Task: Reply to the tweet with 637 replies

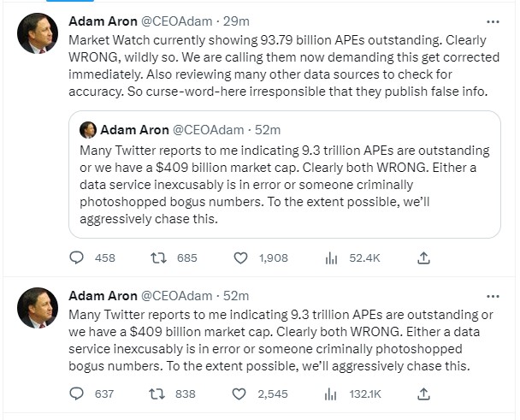Action: (78, 394)
